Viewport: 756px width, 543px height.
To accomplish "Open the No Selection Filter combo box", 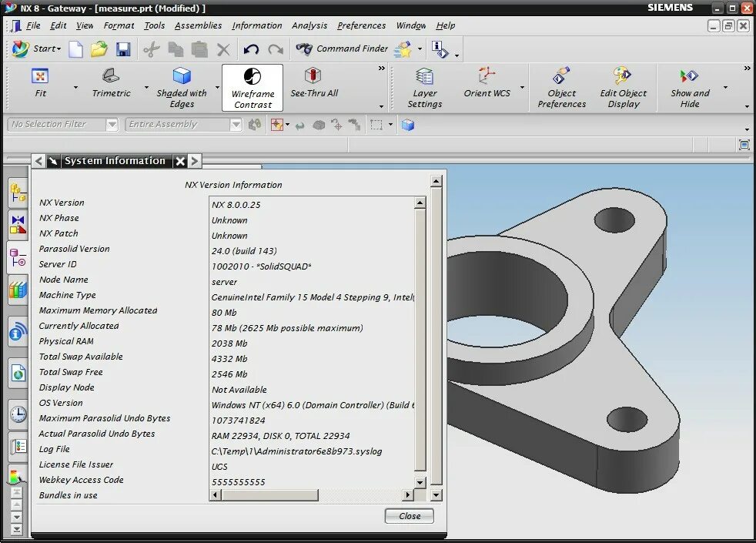I will [x=62, y=125].
